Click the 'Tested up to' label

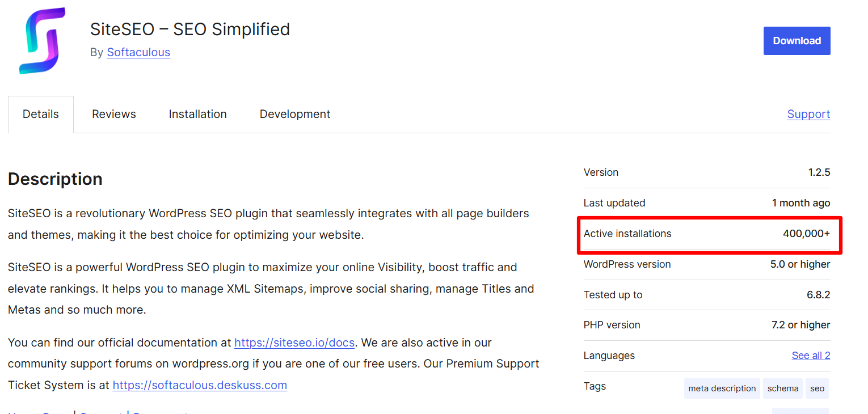[613, 295]
